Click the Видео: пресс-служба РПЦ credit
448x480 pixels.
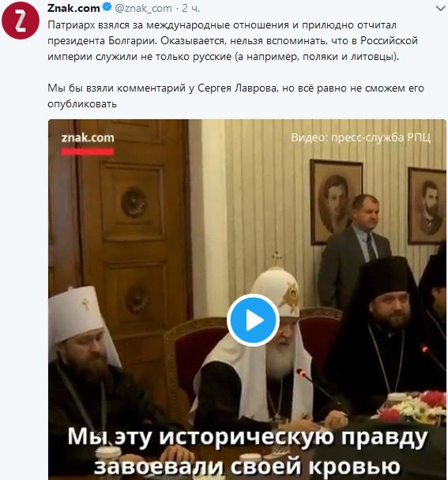(360, 137)
